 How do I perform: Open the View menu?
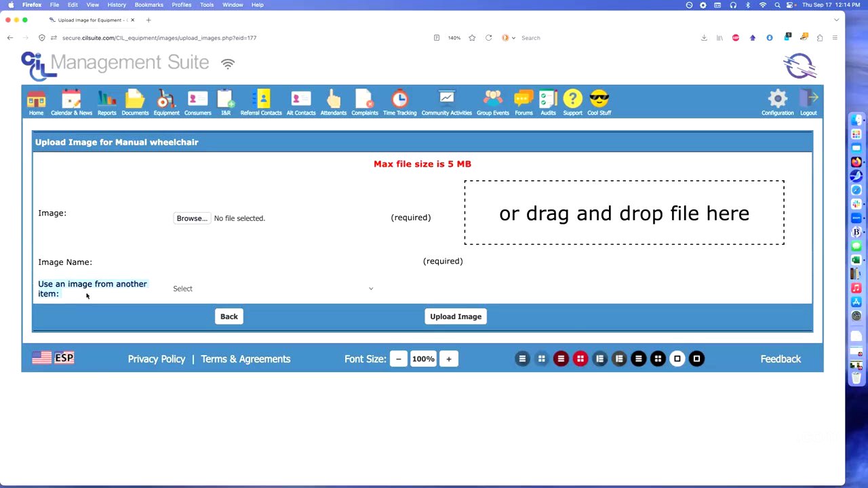tap(93, 5)
